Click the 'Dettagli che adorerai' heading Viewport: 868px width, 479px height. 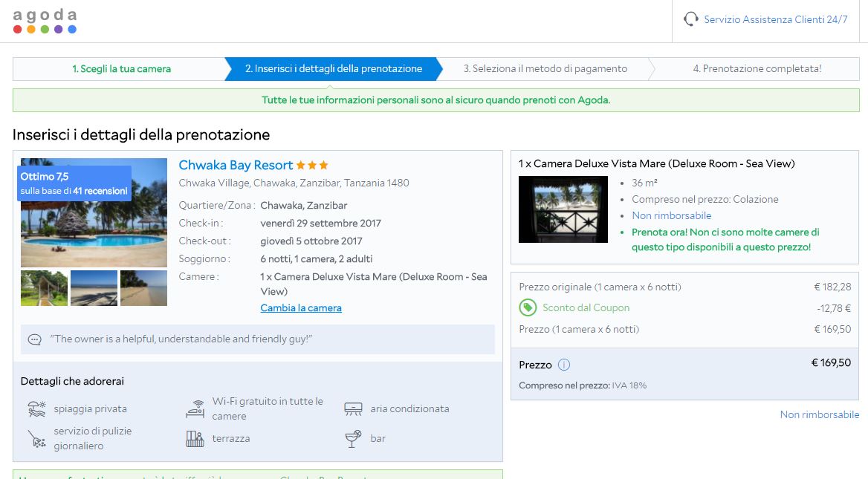coord(72,381)
